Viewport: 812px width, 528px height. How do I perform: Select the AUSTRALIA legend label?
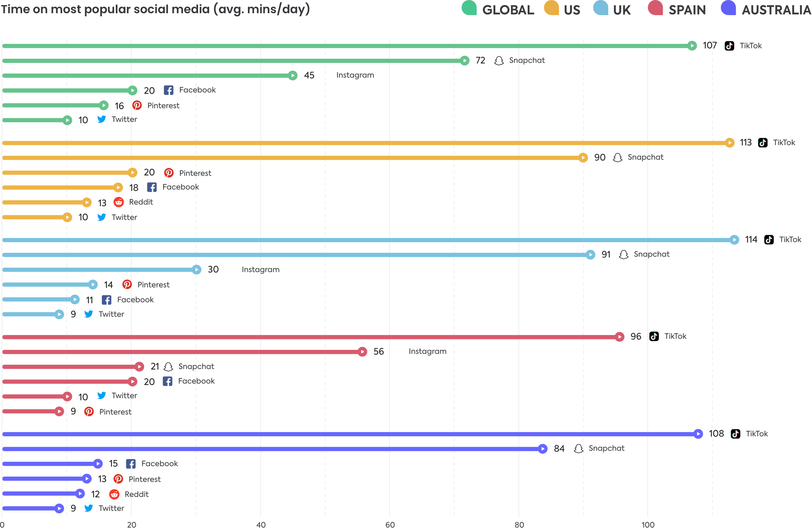[776, 10]
